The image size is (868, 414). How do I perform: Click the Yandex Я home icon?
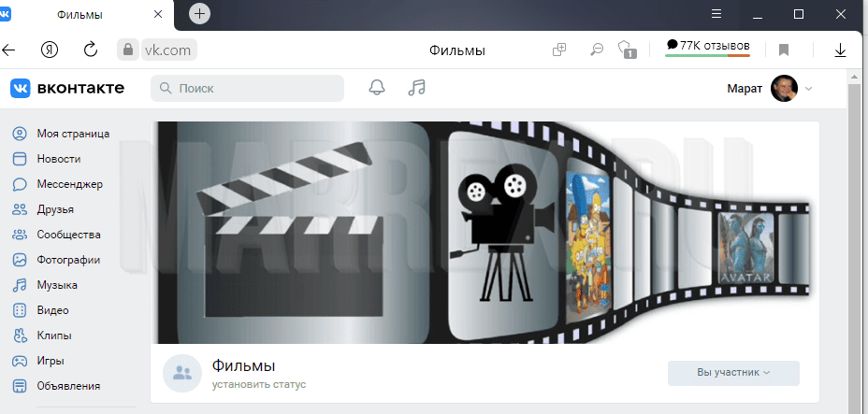50,50
